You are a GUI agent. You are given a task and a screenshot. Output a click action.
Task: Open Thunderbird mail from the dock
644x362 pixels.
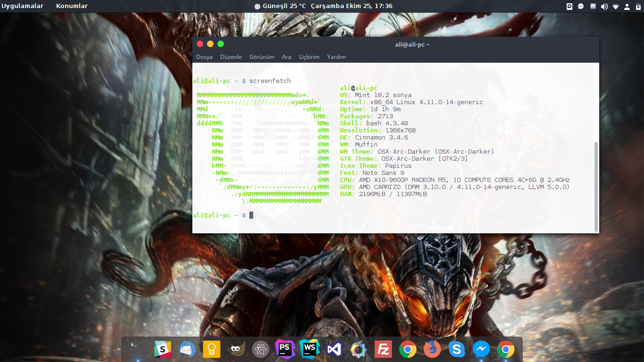point(187,349)
